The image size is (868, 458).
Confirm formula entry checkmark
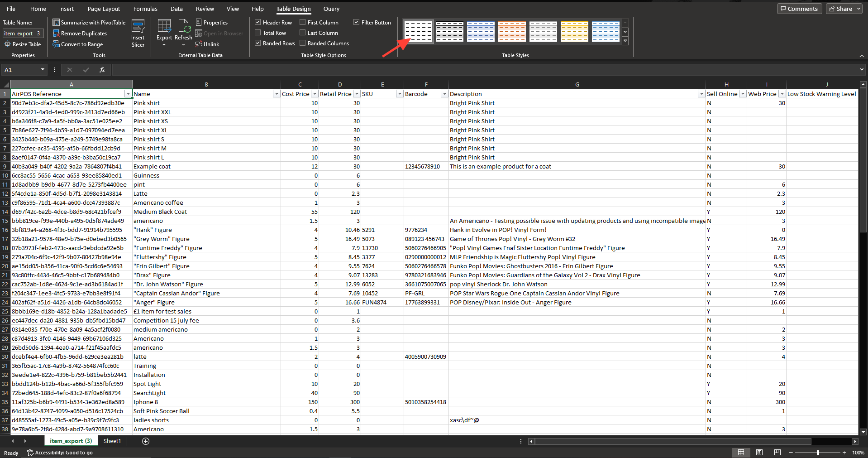[86, 70]
